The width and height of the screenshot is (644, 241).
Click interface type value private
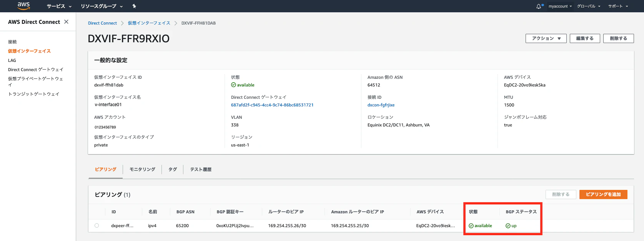point(101,145)
